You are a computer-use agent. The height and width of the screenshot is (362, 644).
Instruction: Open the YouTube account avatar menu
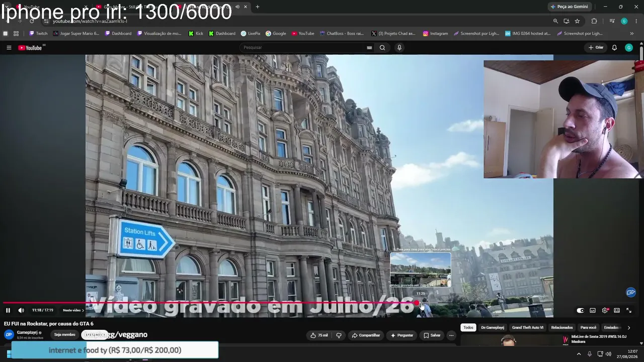tap(629, 48)
